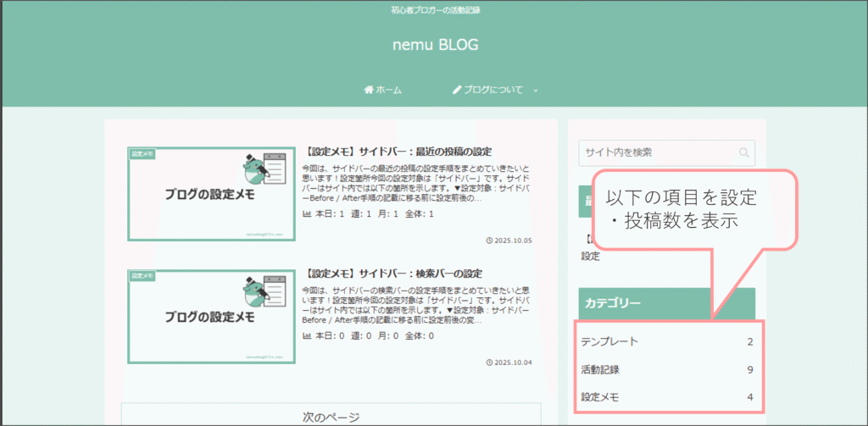The image size is (868, 426).
Task: Go to 次のページ
Action: click(331, 416)
